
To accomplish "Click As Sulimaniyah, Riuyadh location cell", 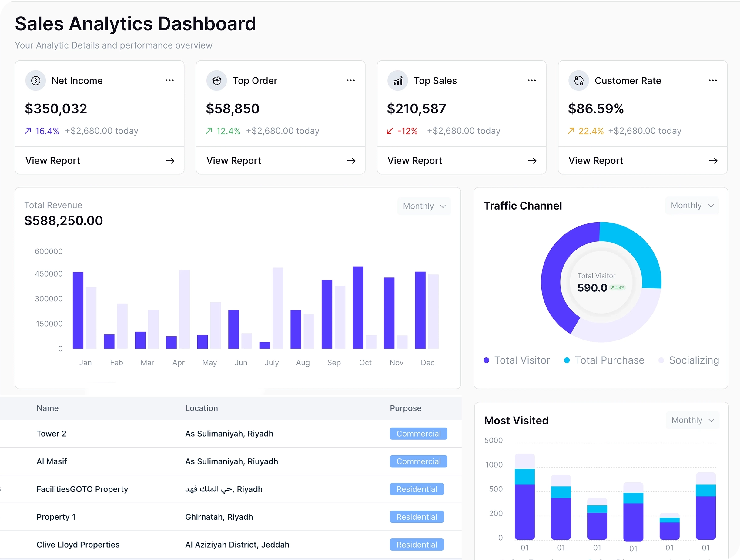I will pyautogui.click(x=232, y=461).
